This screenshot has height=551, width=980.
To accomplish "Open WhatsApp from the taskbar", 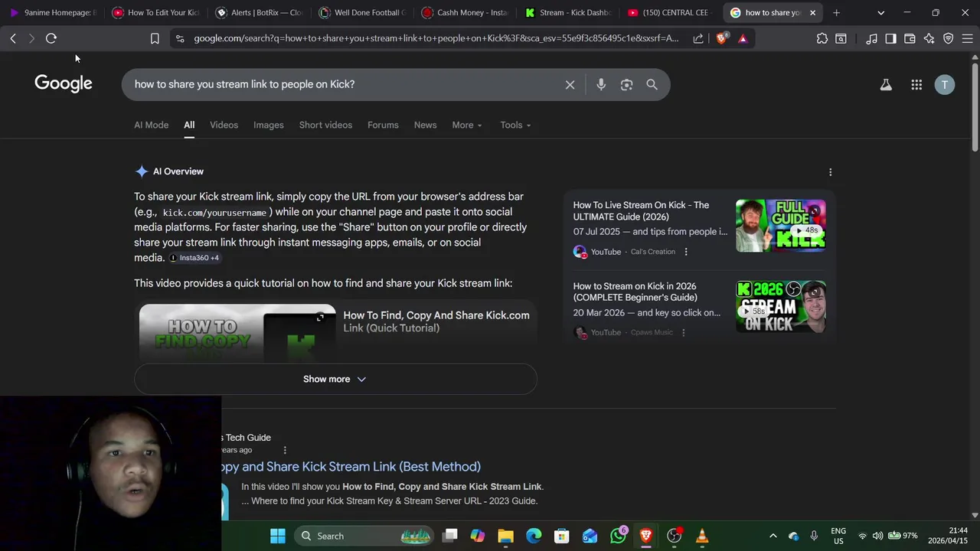I will coord(618,536).
